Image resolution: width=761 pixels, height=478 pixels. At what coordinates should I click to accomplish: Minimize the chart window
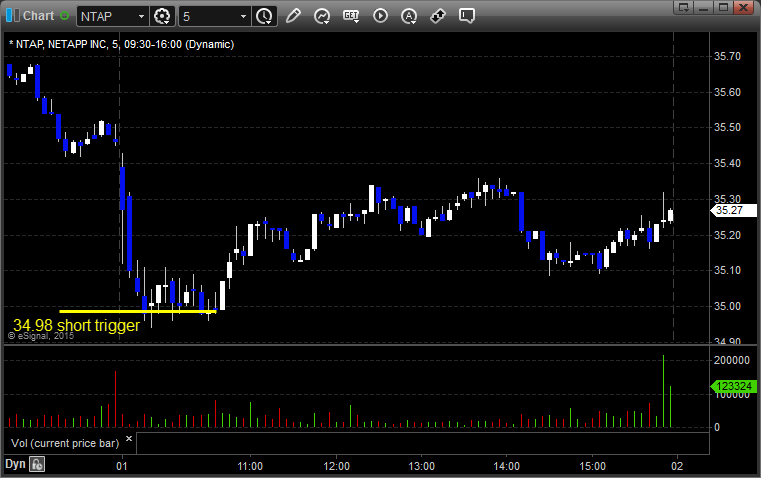[704, 7]
